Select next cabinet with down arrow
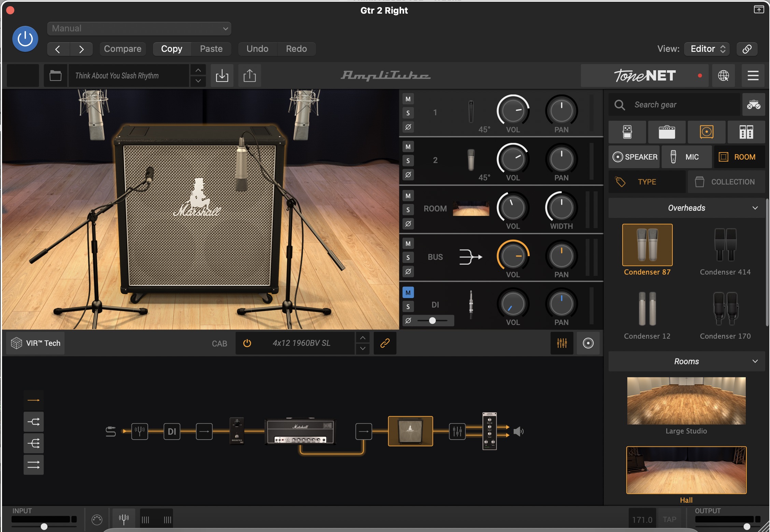This screenshot has height=532, width=770. (x=362, y=349)
